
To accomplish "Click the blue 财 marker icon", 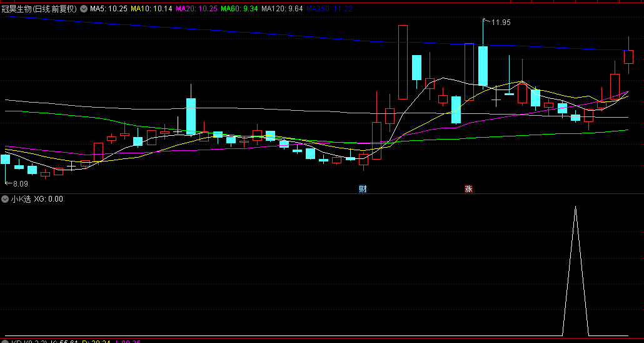I will (363, 189).
